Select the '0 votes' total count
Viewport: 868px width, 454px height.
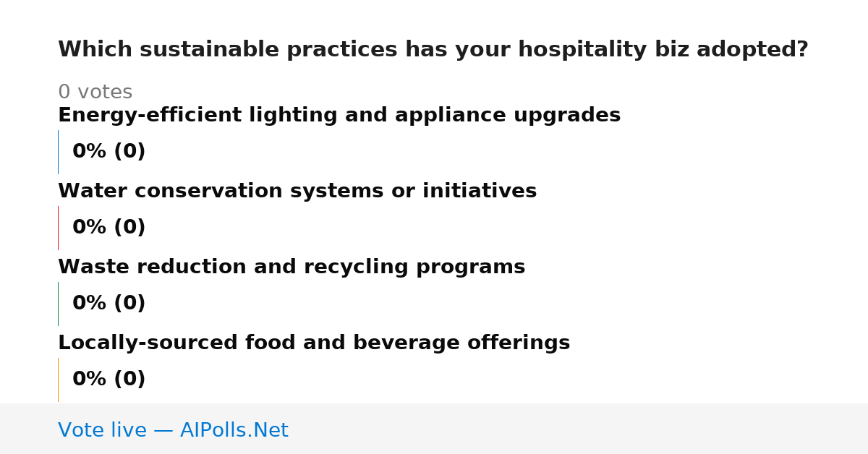coord(95,93)
